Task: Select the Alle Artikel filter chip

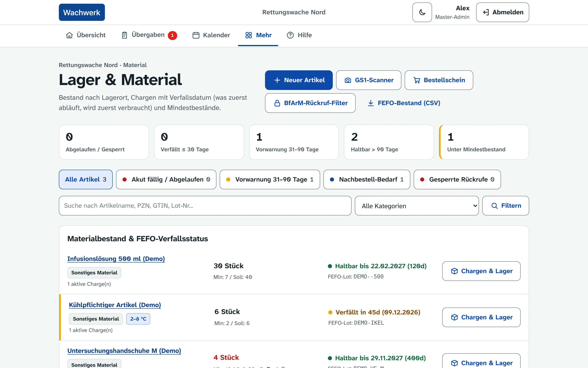Action: pyautogui.click(x=86, y=179)
